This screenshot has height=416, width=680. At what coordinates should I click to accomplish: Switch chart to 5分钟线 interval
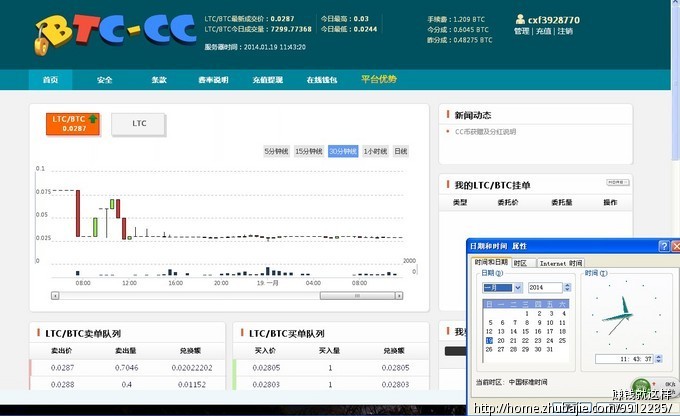[x=276, y=151]
